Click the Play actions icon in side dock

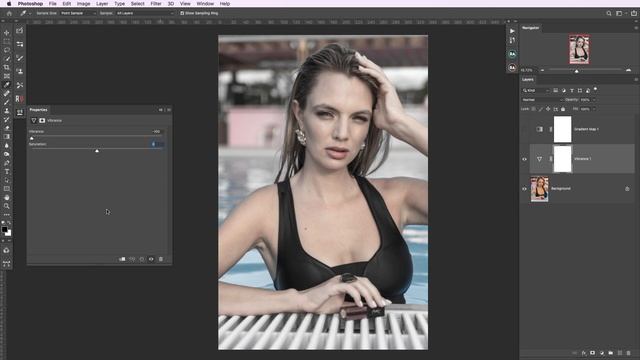click(x=512, y=31)
